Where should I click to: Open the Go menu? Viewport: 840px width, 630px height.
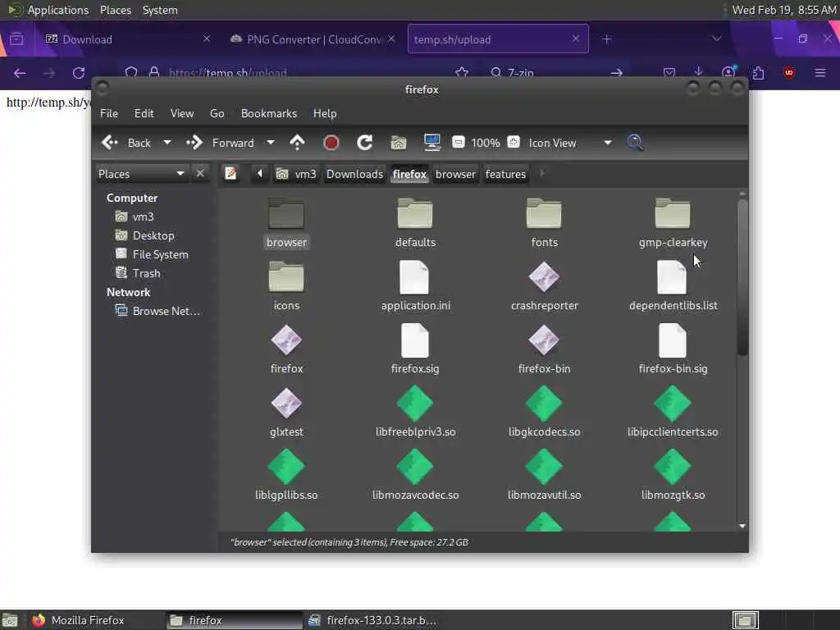pos(217,113)
